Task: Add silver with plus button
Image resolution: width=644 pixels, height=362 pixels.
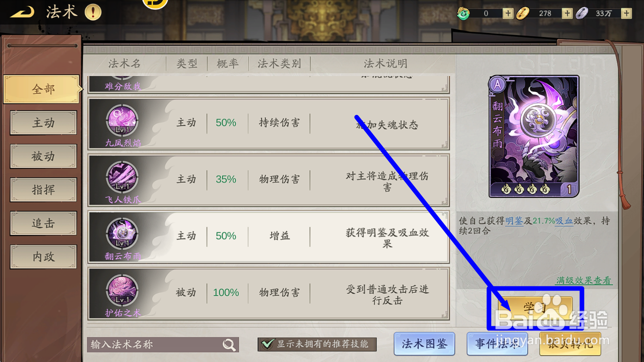Action: click(627, 13)
